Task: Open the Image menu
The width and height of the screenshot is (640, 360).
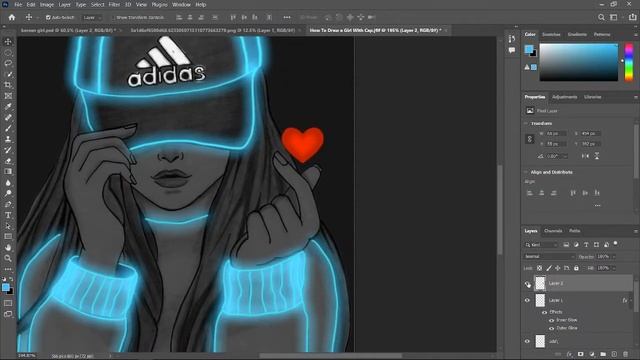Action: pos(47,4)
